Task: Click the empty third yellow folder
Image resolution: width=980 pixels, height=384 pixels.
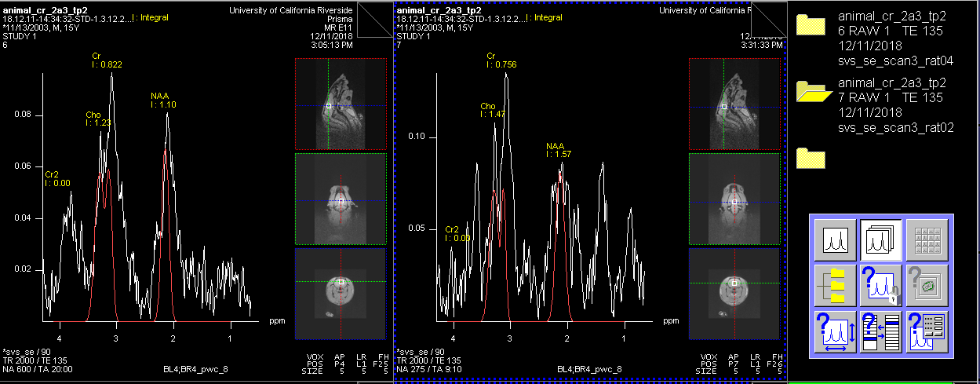Action: (x=811, y=158)
